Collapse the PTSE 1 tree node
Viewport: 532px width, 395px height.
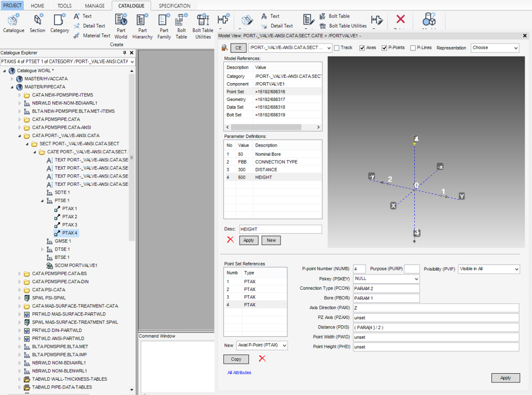tap(42, 200)
